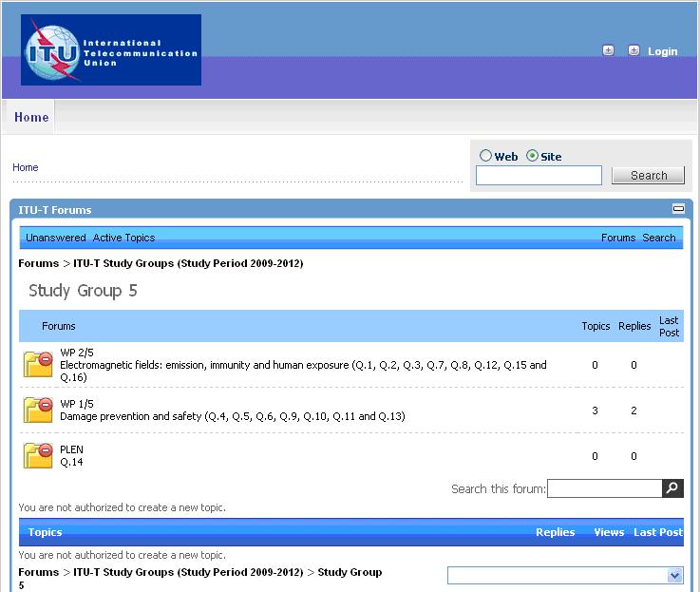Open the WP 1/5 forum link
Image resolution: width=700 pixels, height=592 pixels.
point(77,404)
